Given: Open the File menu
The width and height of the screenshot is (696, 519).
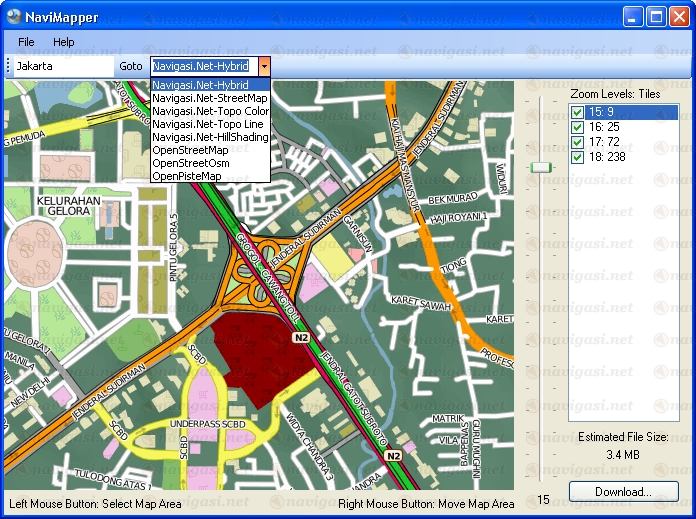Looking at the screenshot, I should [26, 42].
